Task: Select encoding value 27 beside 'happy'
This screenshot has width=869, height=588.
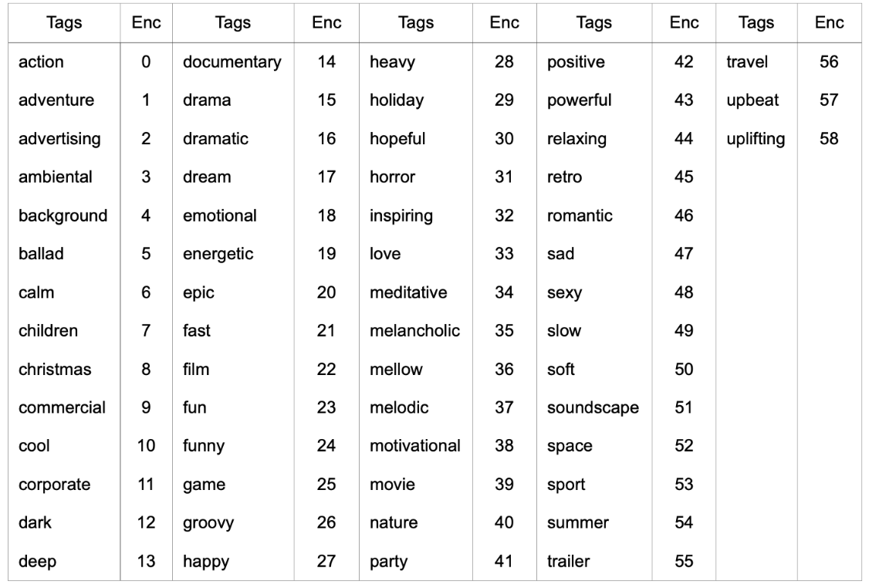Action: pyautogui.click(x=326, y=562)
